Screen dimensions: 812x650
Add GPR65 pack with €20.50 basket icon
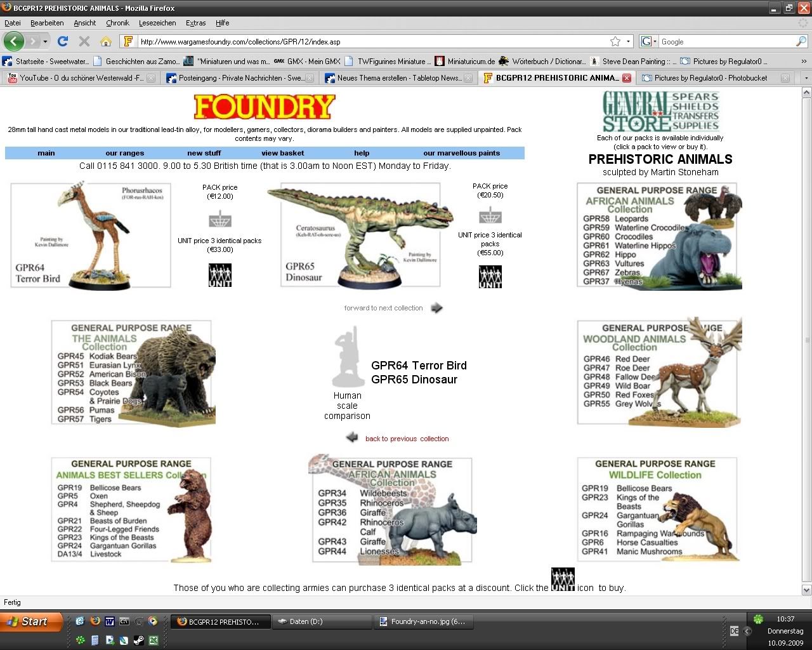[x=490, y=215]
